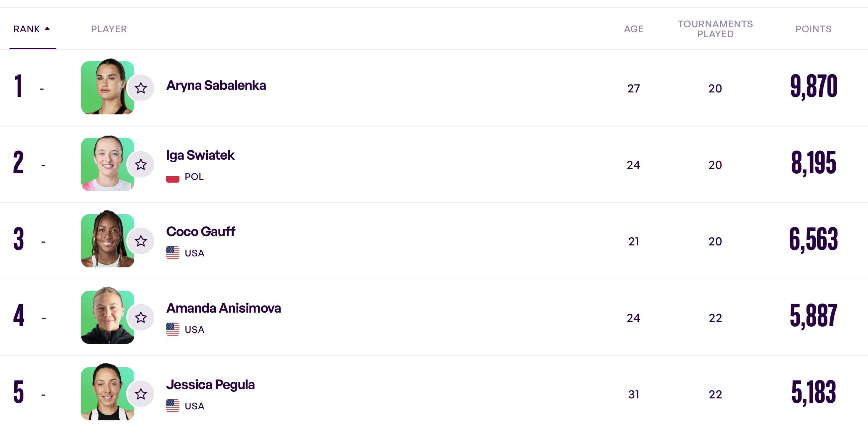Viewport: 868px width, 431px height.
Task: Open Iga Swiatek's player profile link
Action: coord(200,155)
